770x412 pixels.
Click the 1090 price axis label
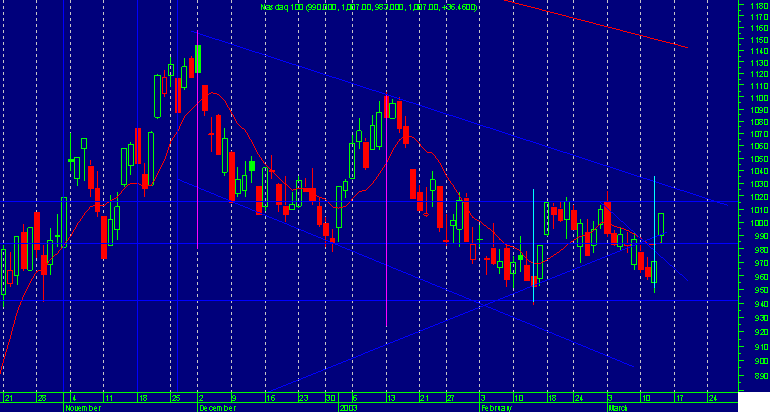(x=760, y=110)
